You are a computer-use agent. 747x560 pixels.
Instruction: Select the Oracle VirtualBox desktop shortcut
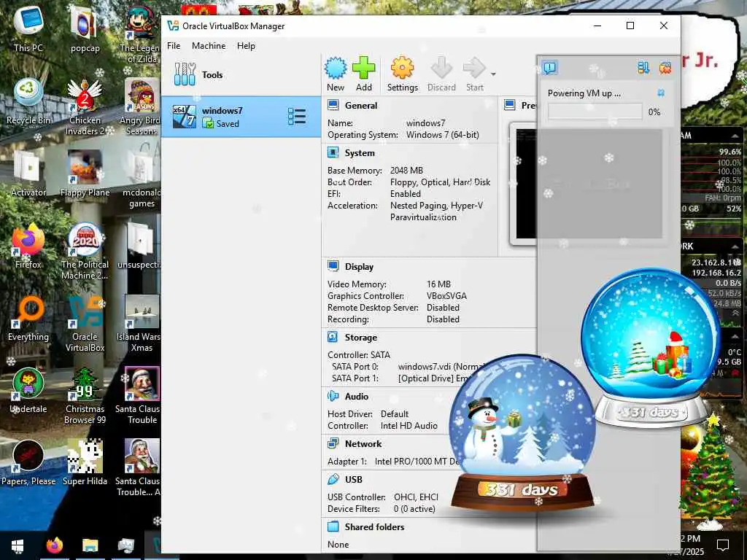(x=85, y=324)
